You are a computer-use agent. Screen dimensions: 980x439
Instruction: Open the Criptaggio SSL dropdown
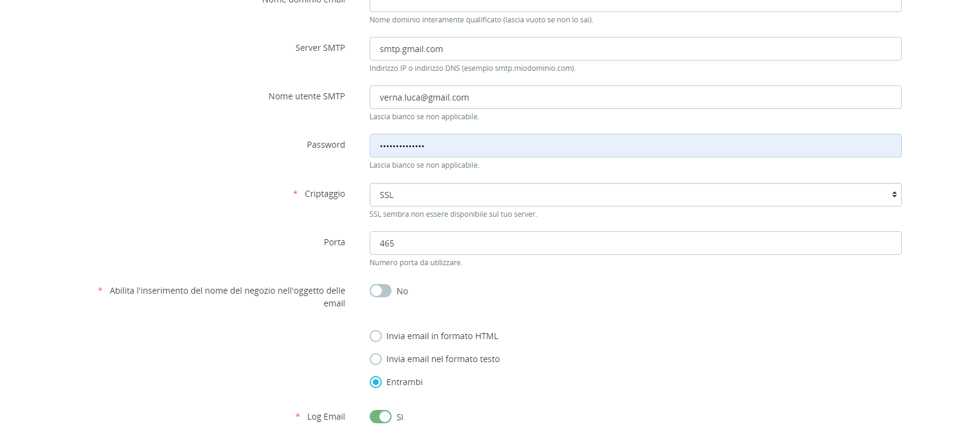tap(635, 195)
